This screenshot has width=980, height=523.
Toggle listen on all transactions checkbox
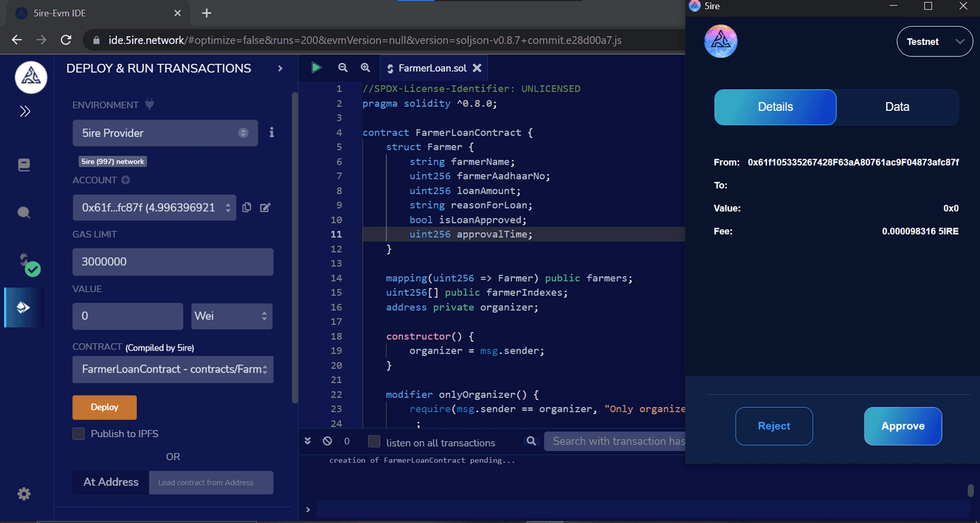(374, 442)
